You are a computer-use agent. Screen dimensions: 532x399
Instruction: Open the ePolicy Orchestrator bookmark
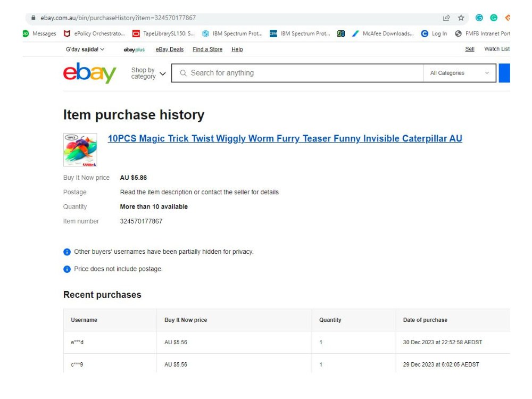(95, 34)
